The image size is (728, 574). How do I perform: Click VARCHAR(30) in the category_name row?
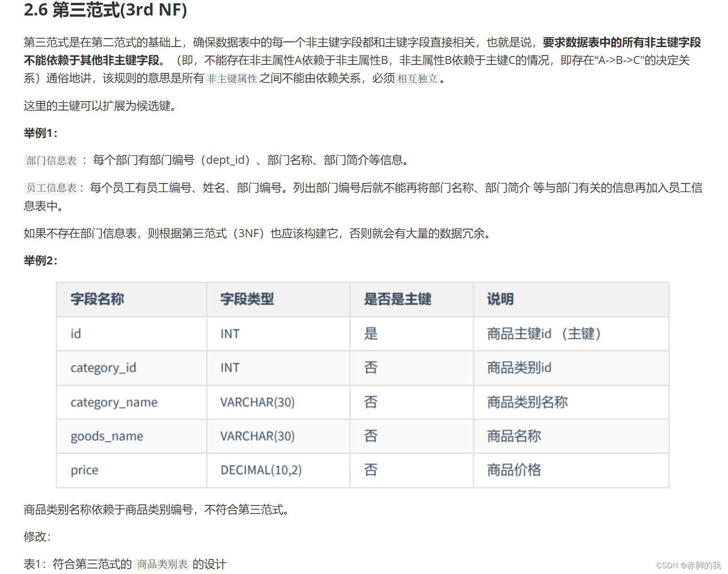[257, 402]
